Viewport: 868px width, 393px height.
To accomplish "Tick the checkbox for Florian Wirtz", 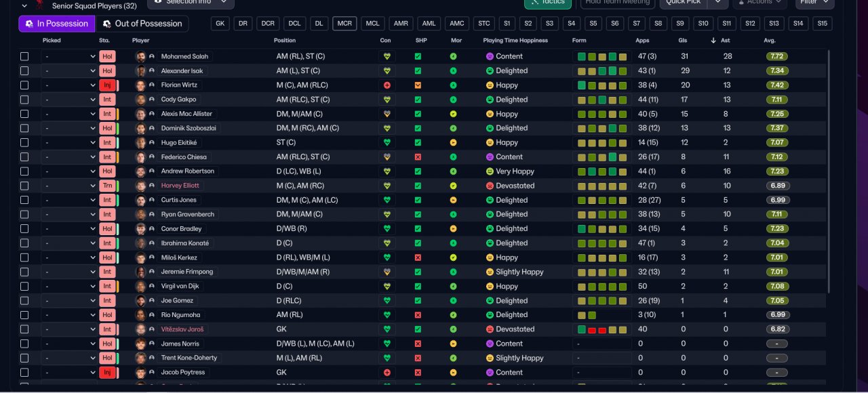I will coord(24,85).
